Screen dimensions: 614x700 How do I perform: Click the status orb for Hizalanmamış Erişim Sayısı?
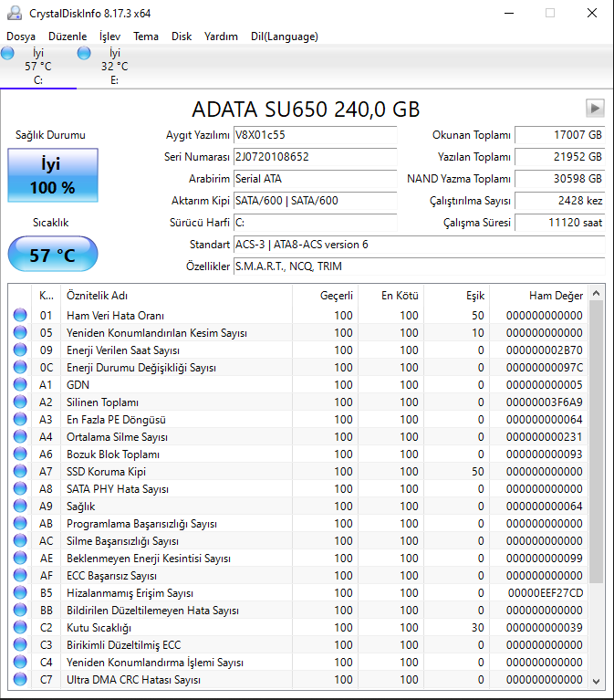click(x=20, y=592)
